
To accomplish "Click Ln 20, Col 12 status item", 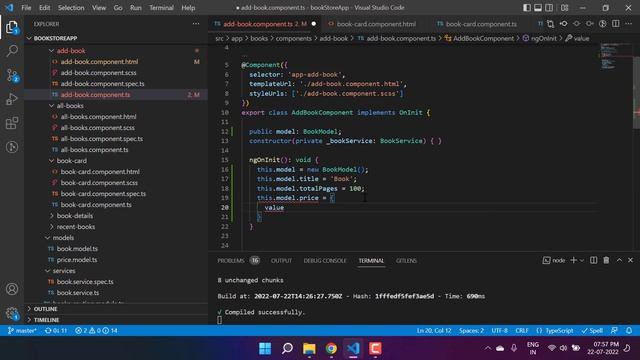I will click(x=433, y=330).
